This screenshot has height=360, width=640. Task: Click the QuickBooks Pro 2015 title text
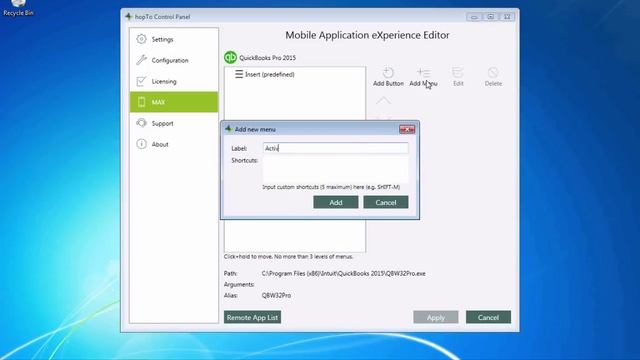coord(267,58)
